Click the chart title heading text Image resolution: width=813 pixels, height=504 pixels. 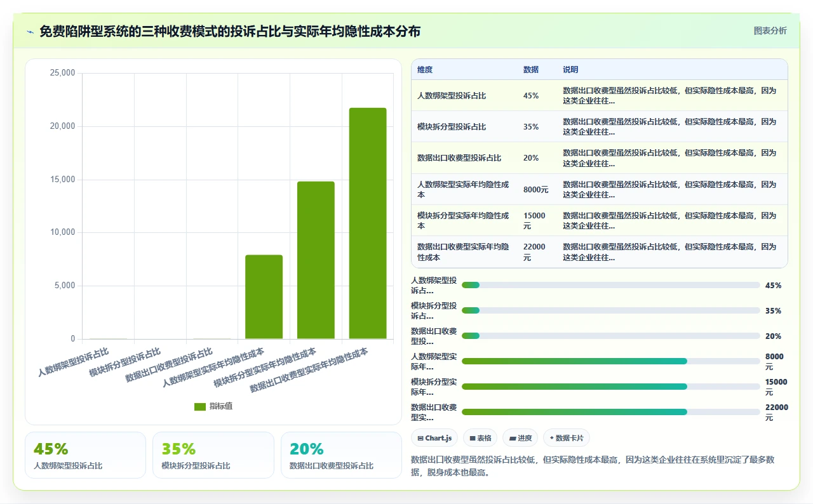(230, 32)
